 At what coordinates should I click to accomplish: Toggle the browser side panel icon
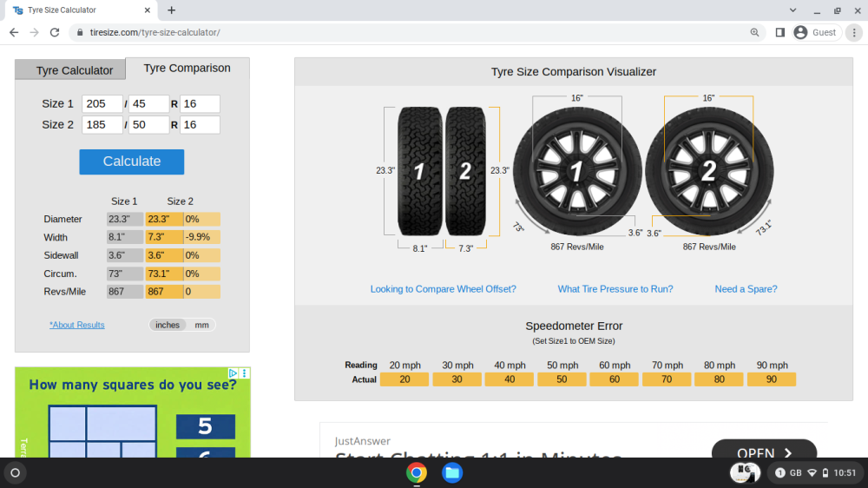coord(780,33)
